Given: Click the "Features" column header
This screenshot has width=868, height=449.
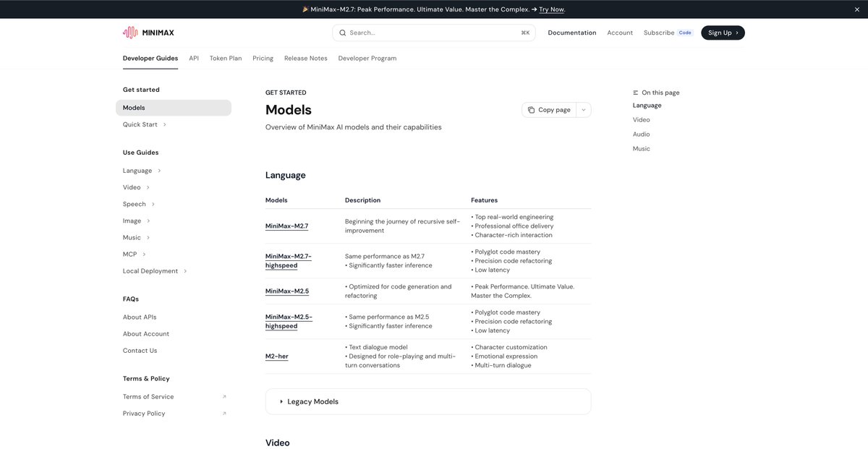Looking at the screenshot, I should coord(485,200).
